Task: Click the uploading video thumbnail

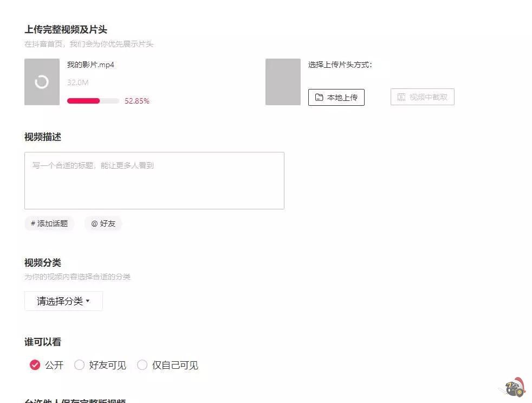Action: (x=42, y=82)
